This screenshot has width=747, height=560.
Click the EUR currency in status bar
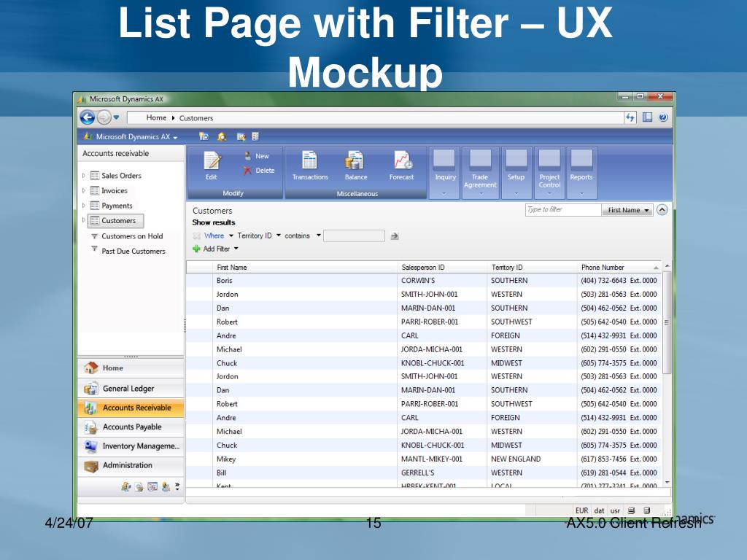(581, 510)
